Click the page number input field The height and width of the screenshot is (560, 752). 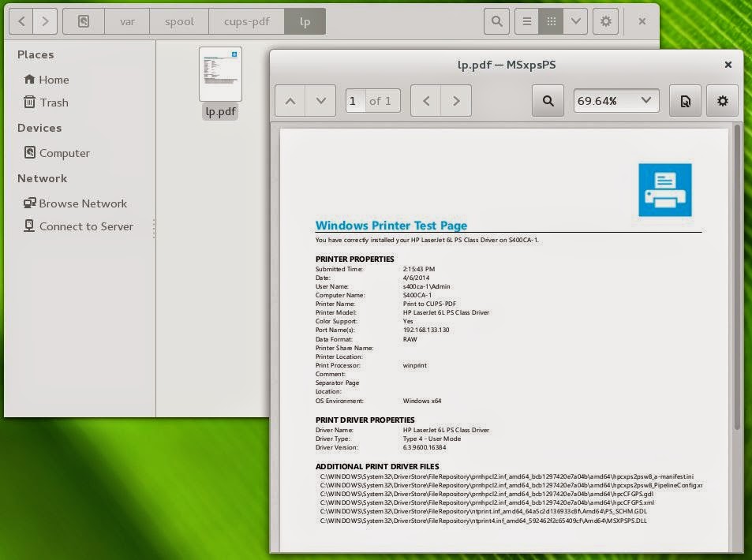tap(355, 101)
